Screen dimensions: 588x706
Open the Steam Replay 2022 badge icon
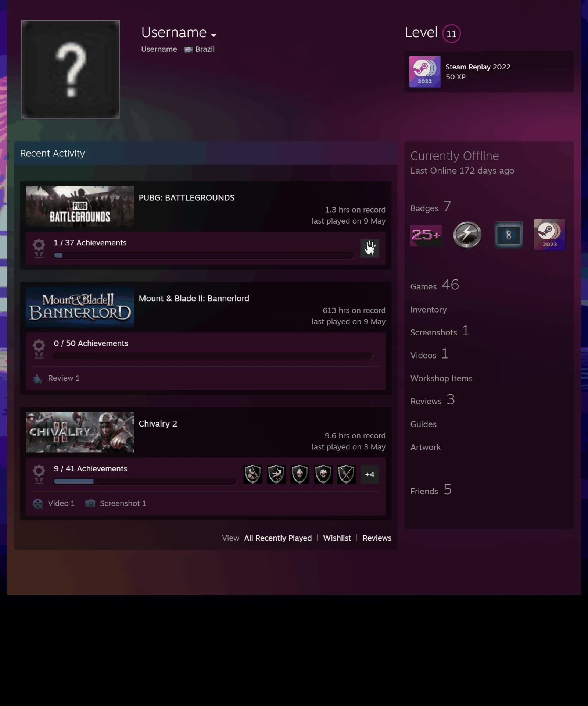pos(425,71)
